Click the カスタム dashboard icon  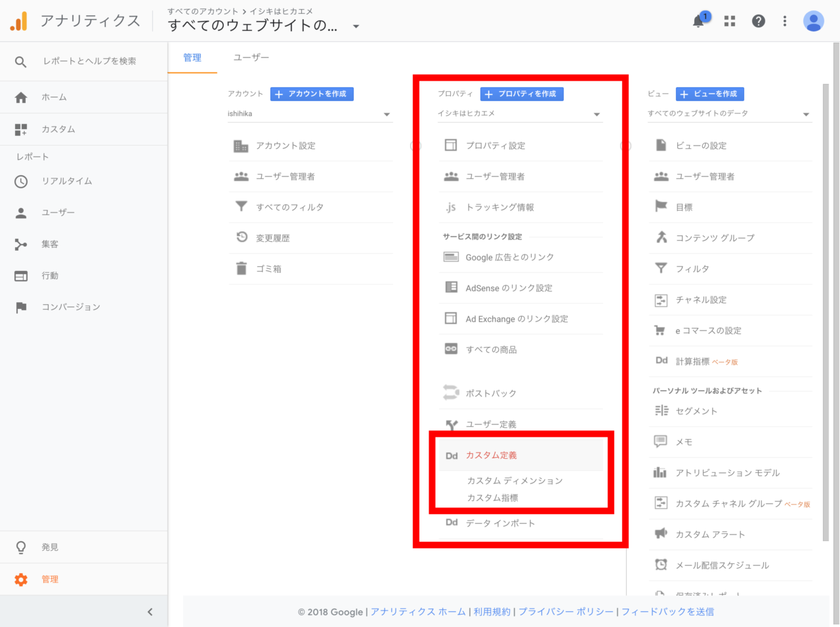click(x=21, y=130)
